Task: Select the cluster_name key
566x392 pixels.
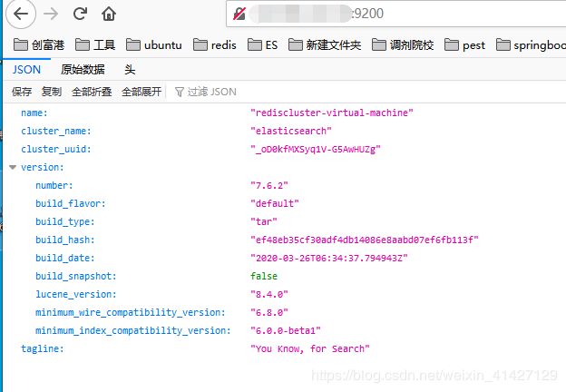Action: point(56,131)
